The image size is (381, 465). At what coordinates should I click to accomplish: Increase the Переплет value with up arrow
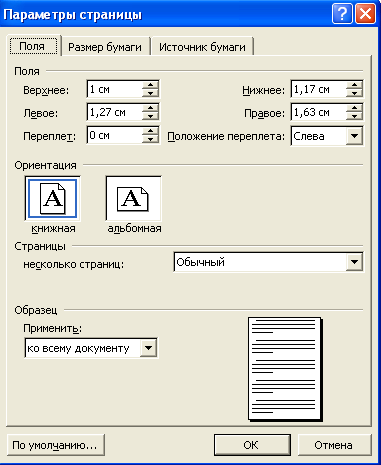click(x=150, y=131)
